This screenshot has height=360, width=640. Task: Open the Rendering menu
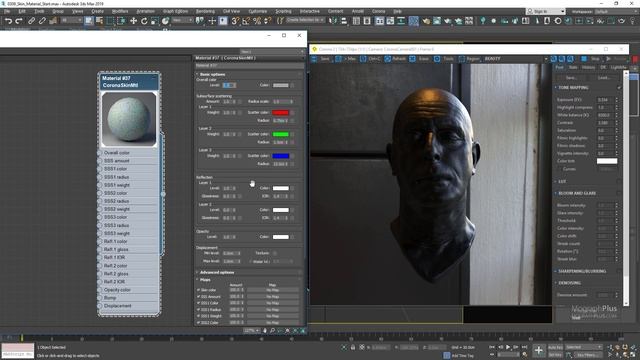coord(205,11)
